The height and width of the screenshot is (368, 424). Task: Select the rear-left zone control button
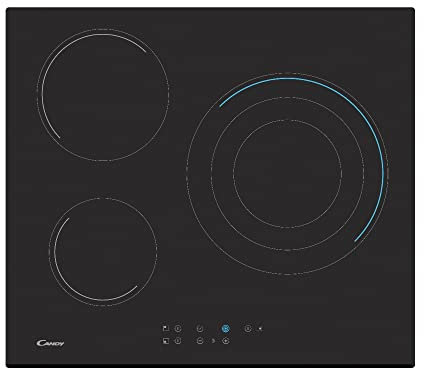[178, 329]
